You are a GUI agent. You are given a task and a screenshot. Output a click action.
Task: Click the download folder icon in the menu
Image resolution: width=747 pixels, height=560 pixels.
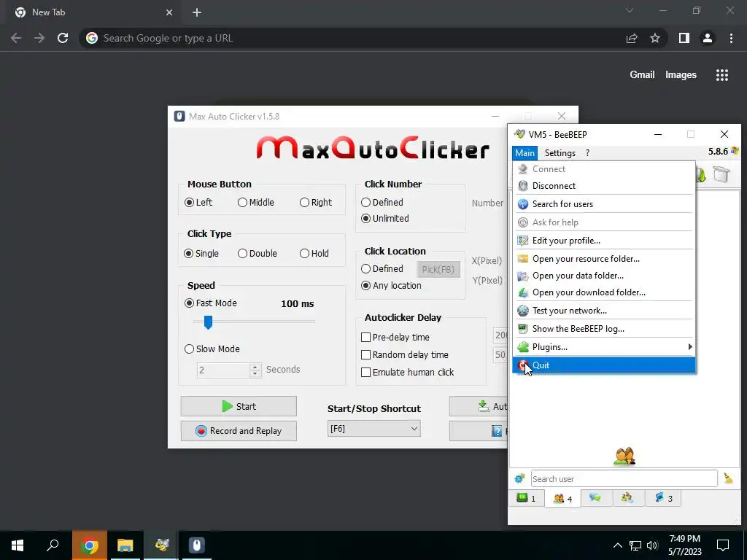522,292
